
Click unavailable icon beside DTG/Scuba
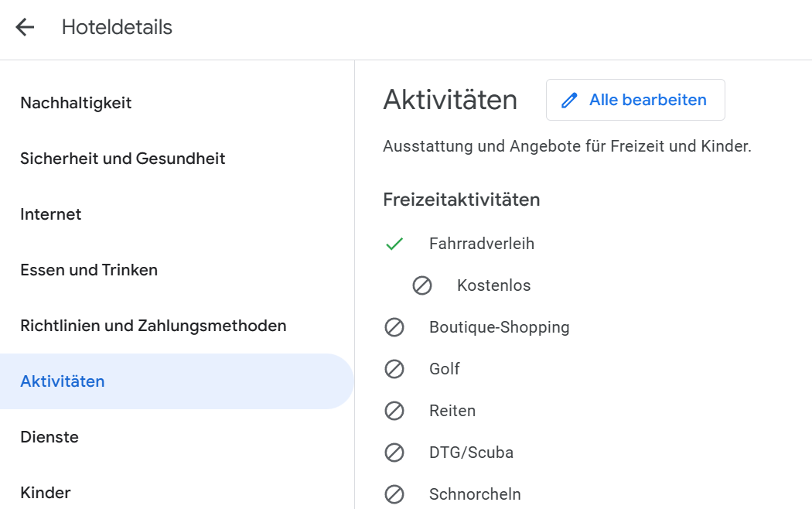pyautogui.click(x=394, y=453)
